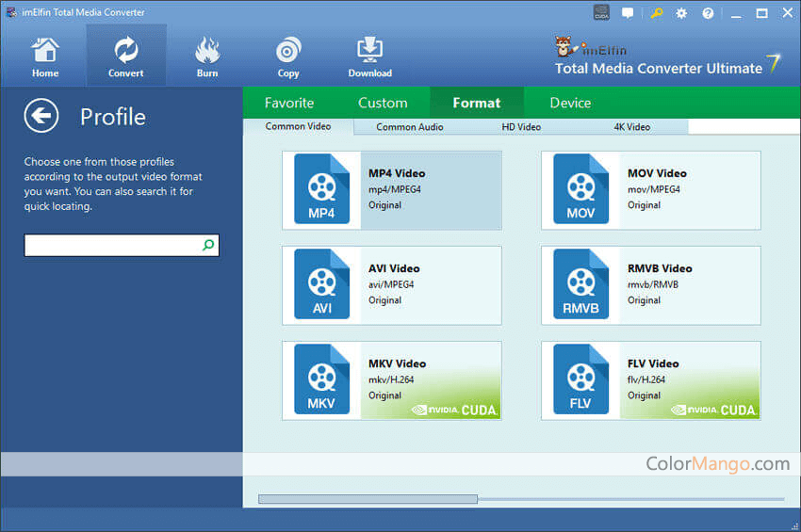
Task: Click the profile search text field
Action: pos(111,246)
